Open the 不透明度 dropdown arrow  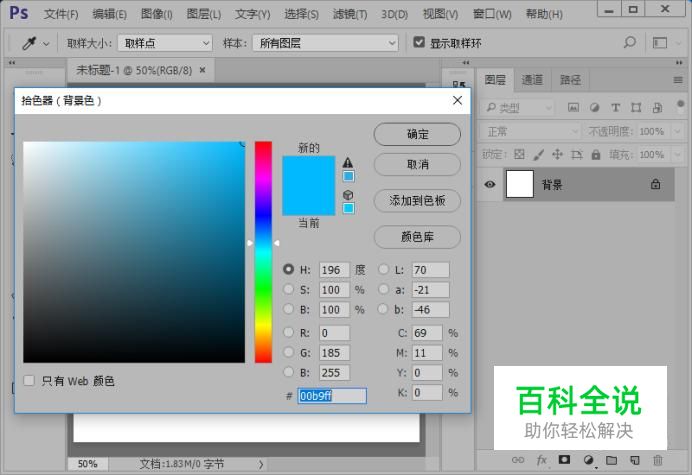pyautogui.click(x=677, y=131)
